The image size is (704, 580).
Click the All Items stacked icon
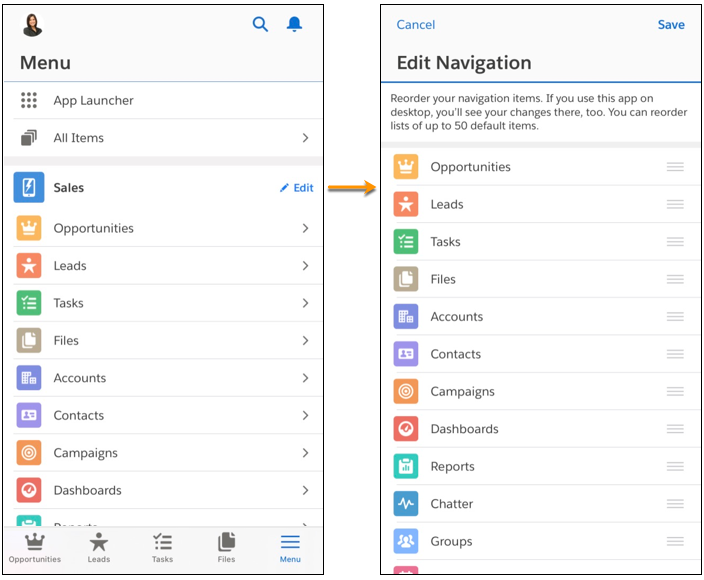click(x=29, y=137)
